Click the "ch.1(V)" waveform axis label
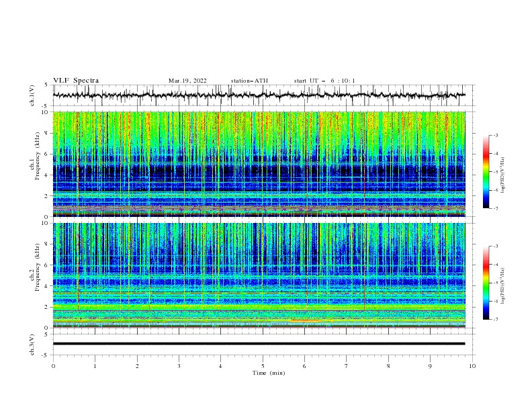Screen dimensions: 532x411 (32, 95)
